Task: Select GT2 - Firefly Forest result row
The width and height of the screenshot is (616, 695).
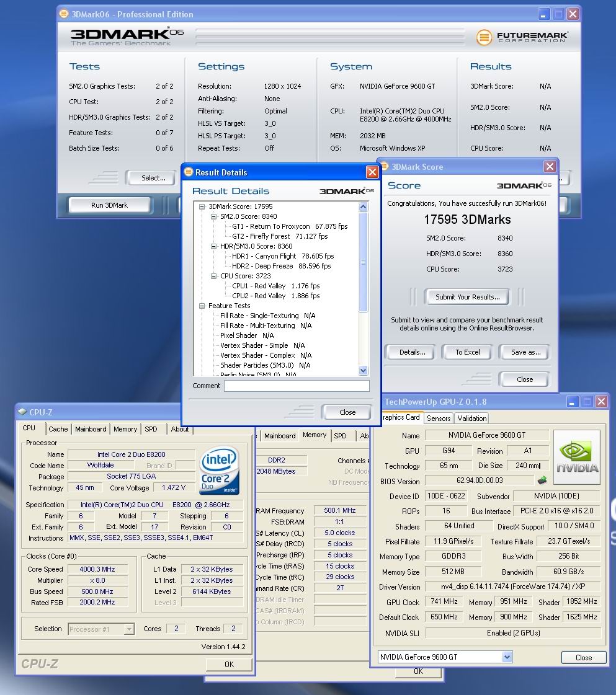Action: point(280,236)
